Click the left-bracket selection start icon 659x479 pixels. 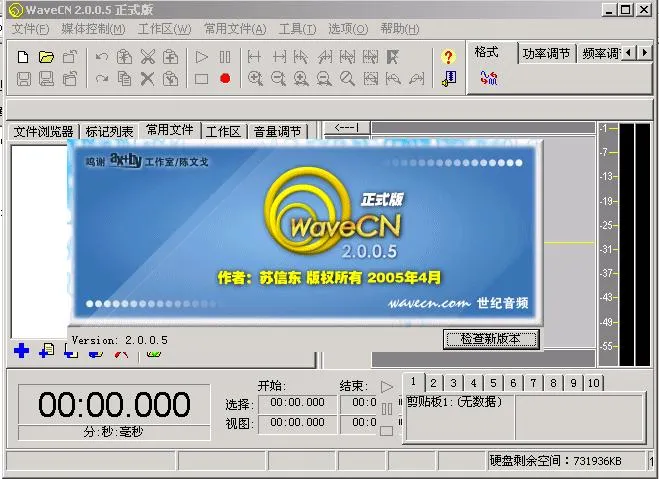coord(254,57)
